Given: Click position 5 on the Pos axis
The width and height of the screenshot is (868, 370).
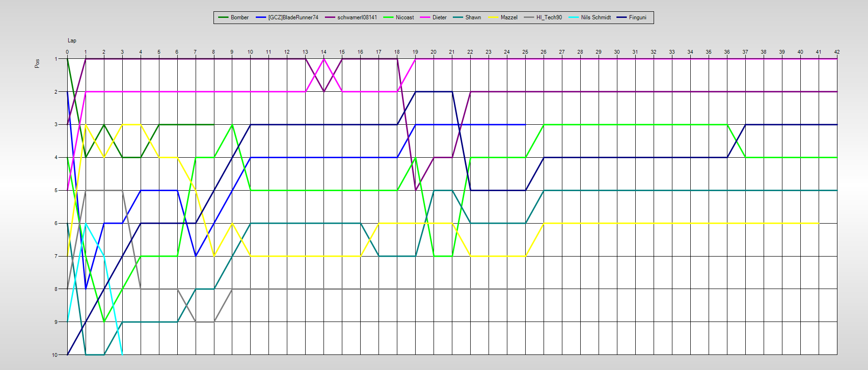Looking at the screenshot, I should (56, 191).
